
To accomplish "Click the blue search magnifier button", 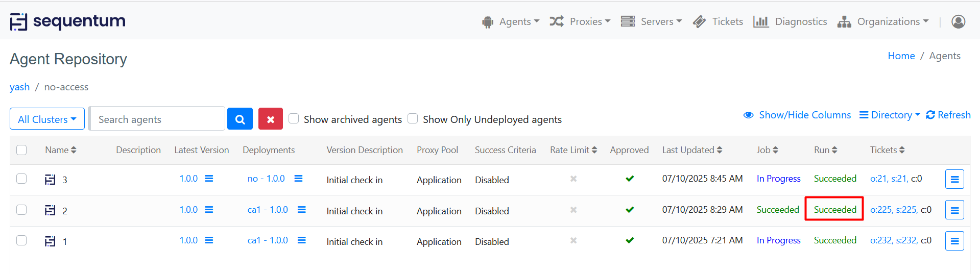I will click(x=240, y=119).
